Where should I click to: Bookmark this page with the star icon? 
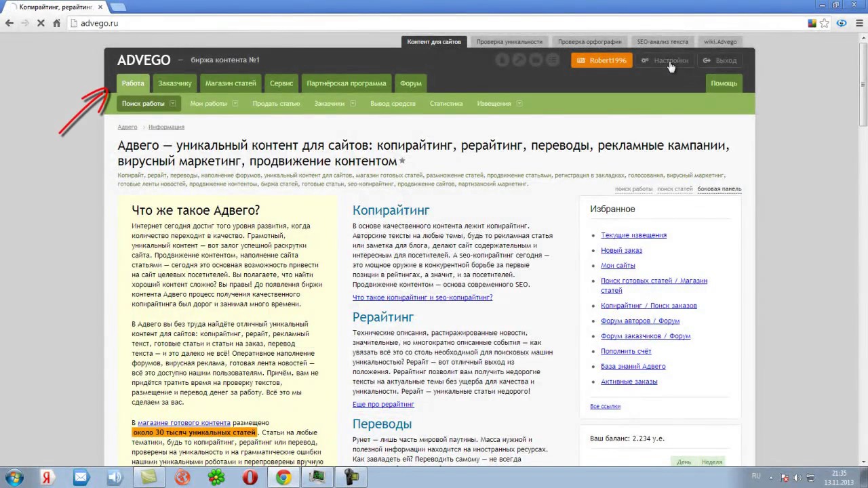click(825, 23)
